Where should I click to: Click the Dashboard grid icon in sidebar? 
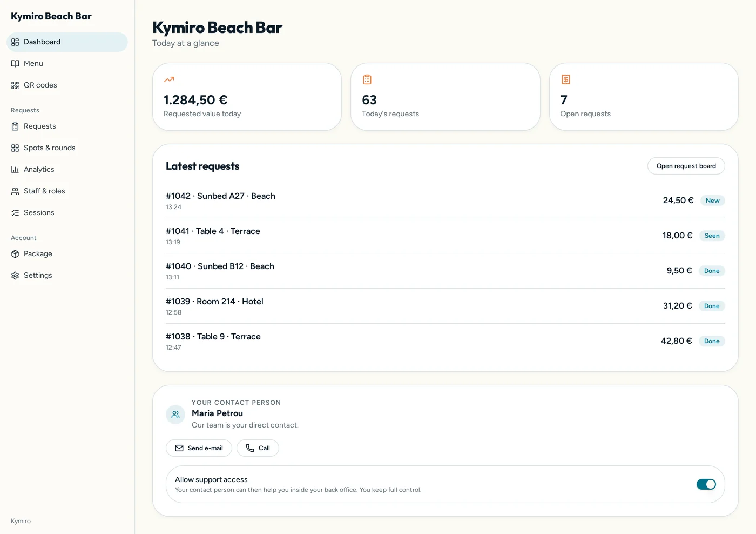[x=15, y=42]
